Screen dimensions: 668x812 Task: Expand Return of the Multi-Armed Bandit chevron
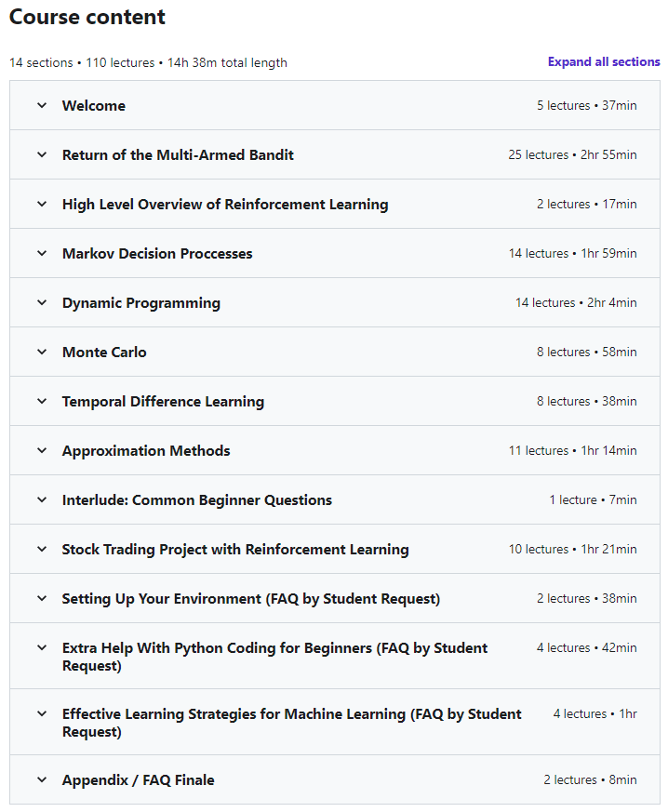coord(42,155)
